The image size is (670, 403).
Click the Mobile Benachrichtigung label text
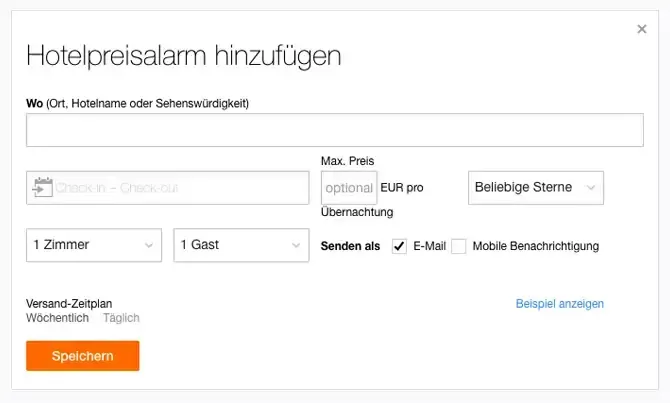535,246
